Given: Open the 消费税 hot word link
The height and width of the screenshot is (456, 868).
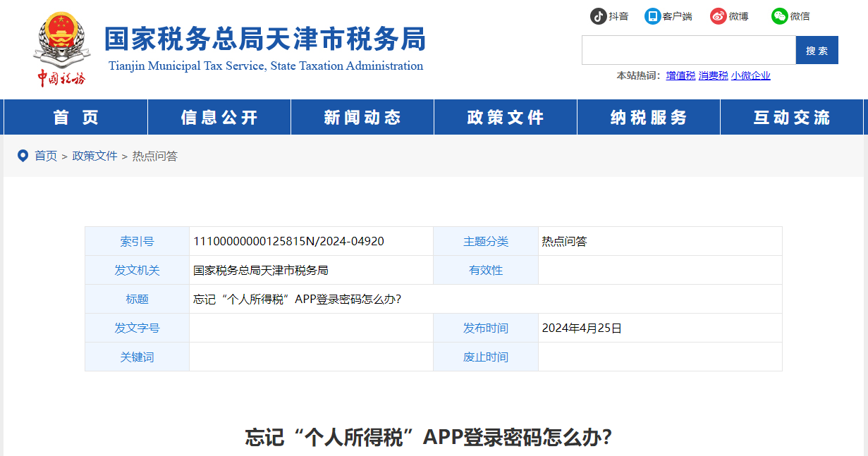Looking at the screenshot, I should click(x=713, y=75).
